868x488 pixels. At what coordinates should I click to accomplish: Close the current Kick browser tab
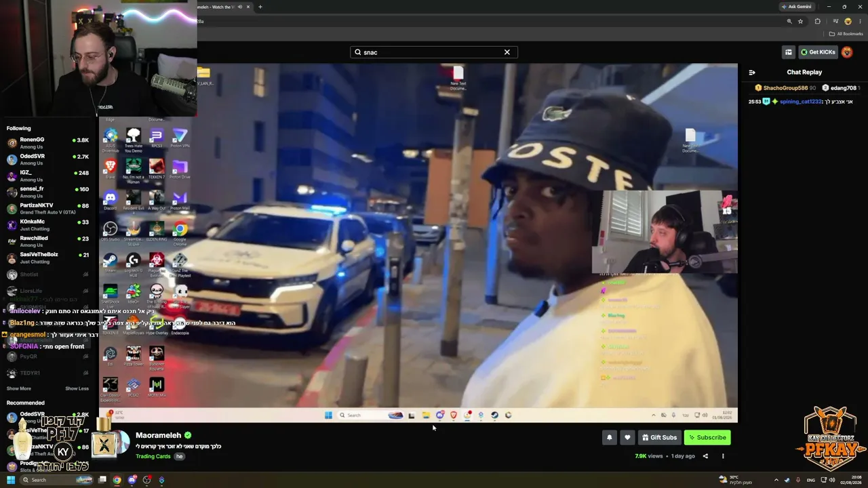point(248,7)
